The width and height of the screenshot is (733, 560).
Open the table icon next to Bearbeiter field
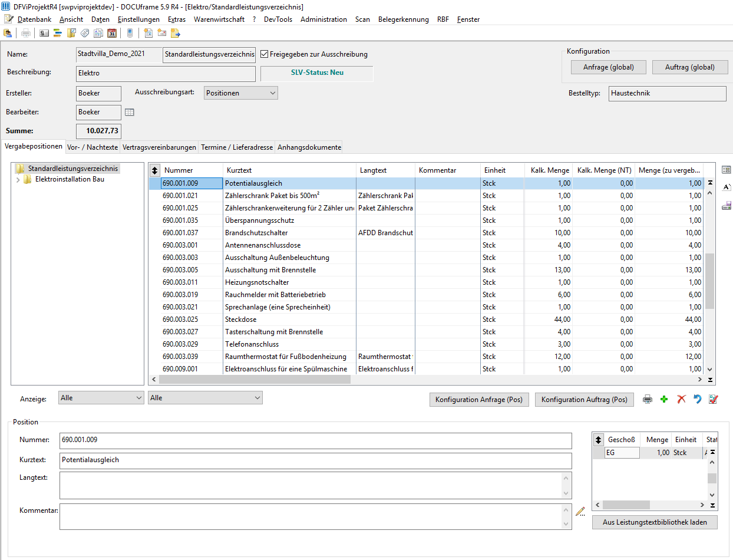point(130,112)
